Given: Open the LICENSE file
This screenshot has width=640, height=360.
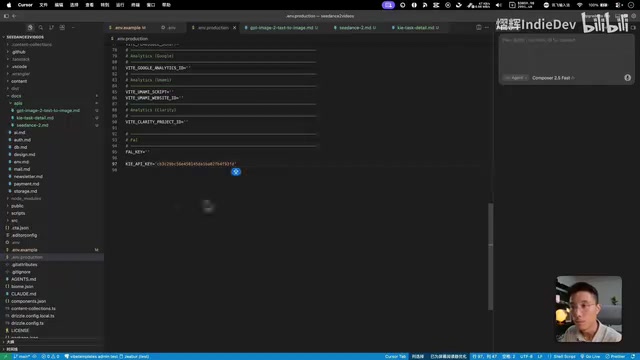Looking at the screenshot, I should tap(20, 331).
